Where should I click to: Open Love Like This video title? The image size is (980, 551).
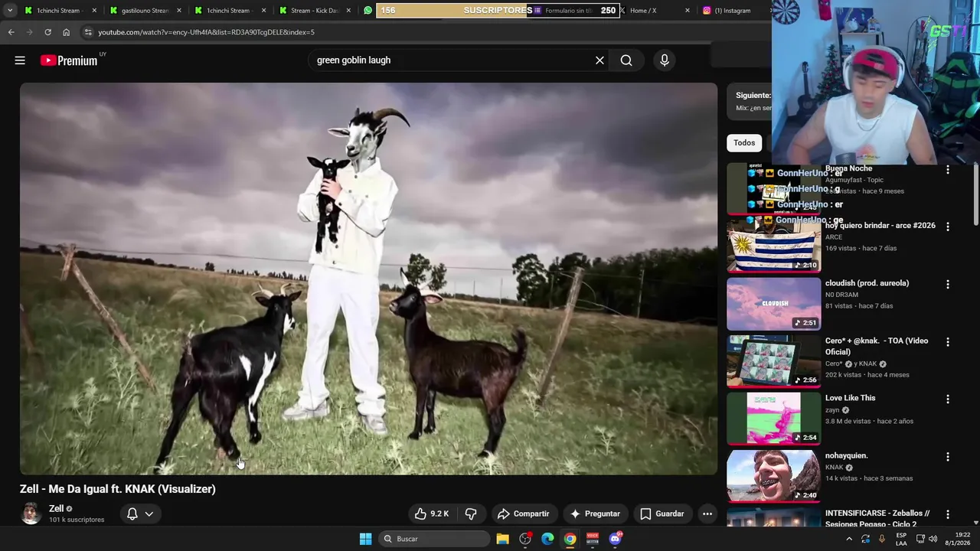coord(850,398)
